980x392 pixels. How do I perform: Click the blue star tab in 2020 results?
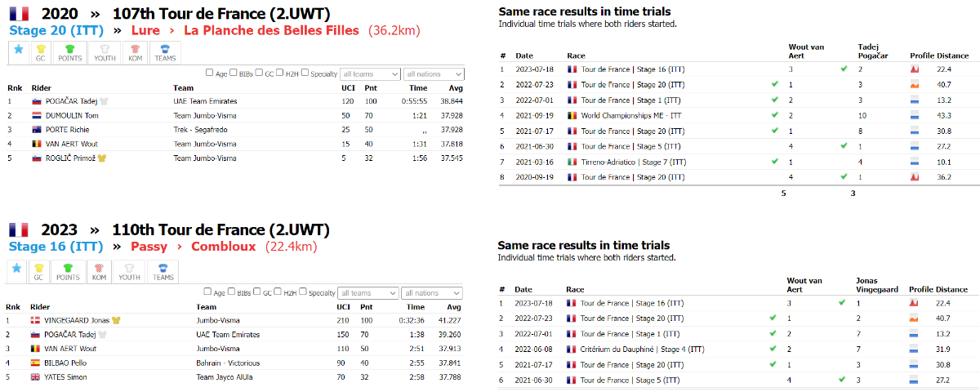[x=19, y=52]
